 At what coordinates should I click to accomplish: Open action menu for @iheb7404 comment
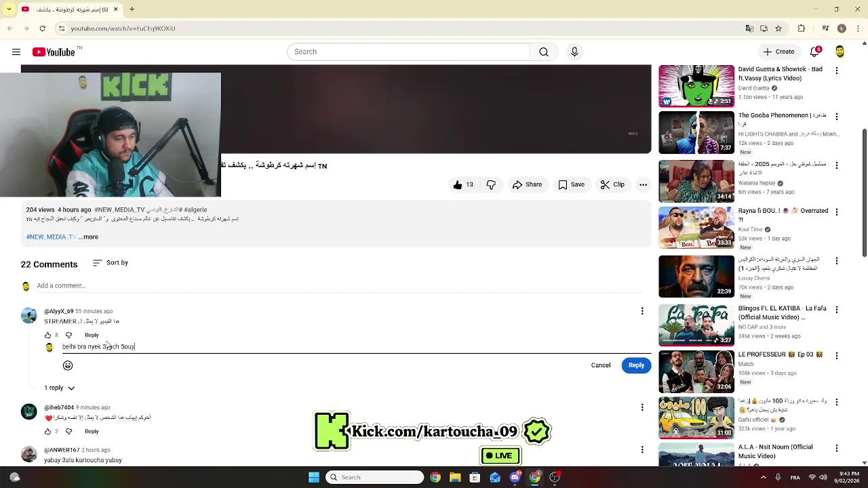[642, 407]
